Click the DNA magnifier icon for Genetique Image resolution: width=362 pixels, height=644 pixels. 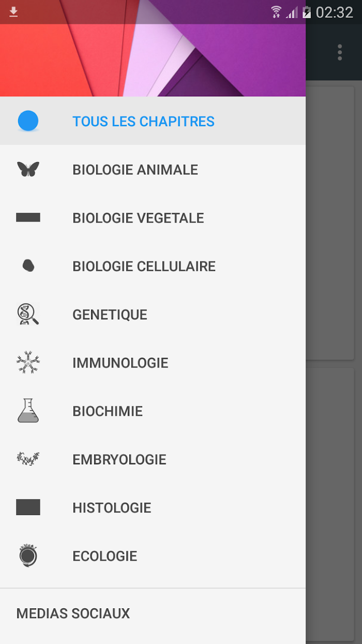click(28, 314)
